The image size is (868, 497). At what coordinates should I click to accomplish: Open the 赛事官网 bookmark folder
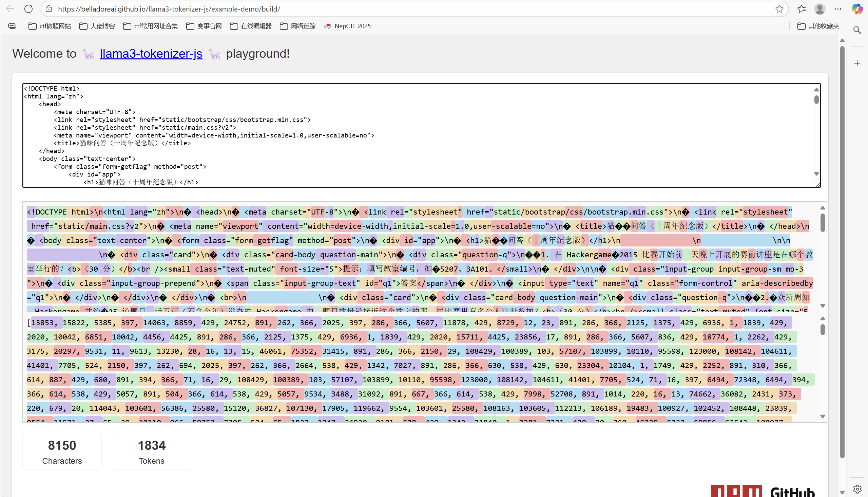coord(204,26)
